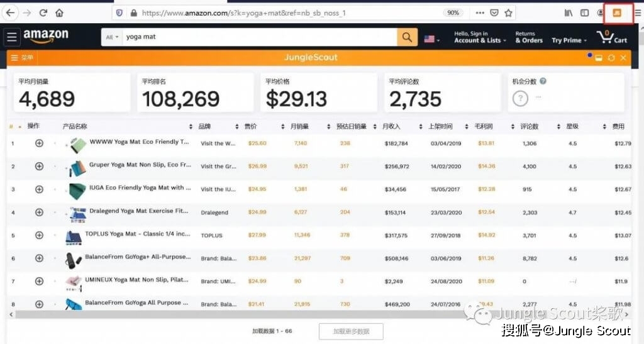Open the JungleScout 菜单 menu
Viewport: 644px width, 344px height.
tap(22, 58)
